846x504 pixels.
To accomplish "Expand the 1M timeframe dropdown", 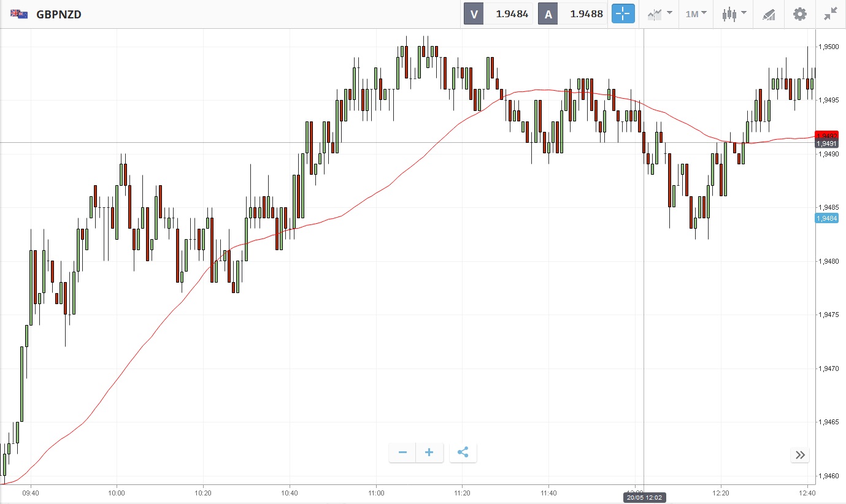I will (x=696, y=13).
